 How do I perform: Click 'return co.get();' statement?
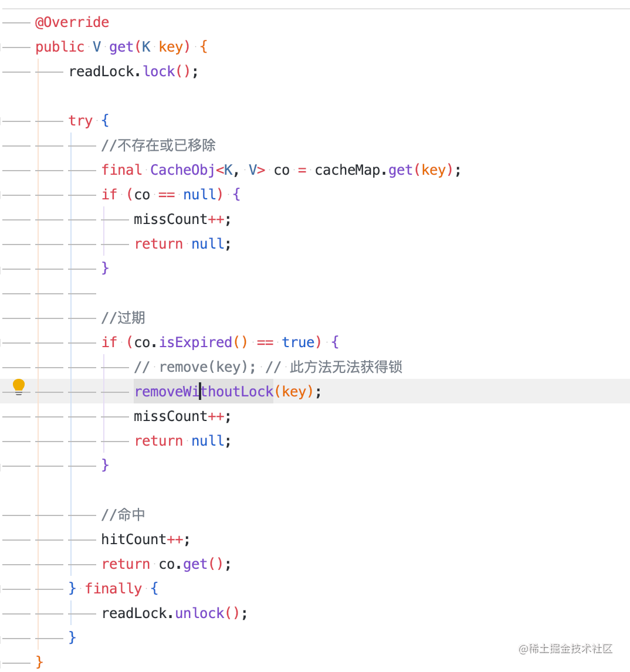click(x=167, y=565)
